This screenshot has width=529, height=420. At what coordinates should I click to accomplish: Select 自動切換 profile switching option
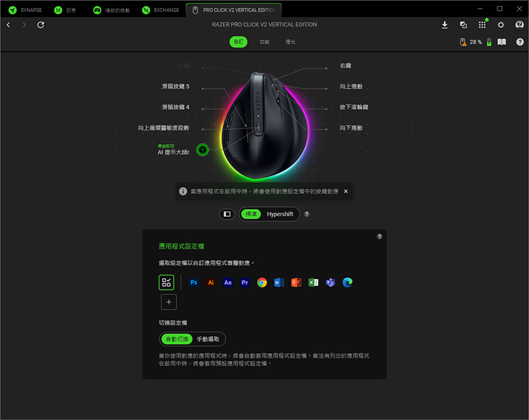coord(177,339)
